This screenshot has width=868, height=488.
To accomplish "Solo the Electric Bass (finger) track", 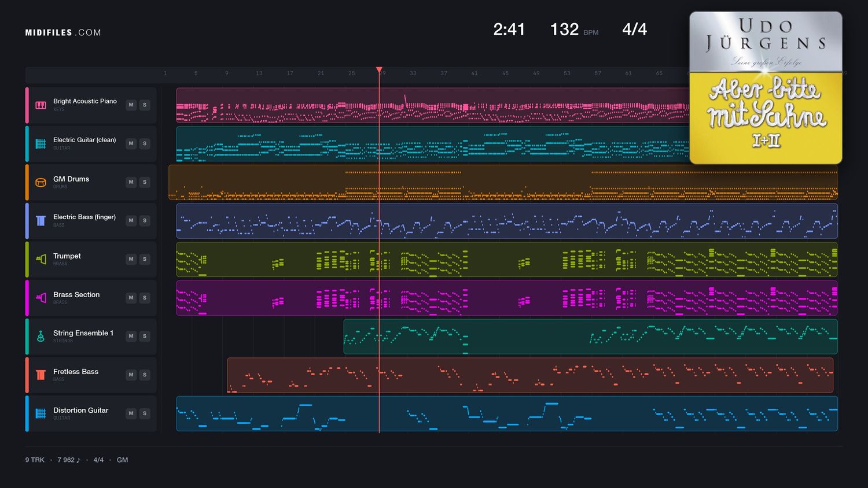I will [145, 220].
